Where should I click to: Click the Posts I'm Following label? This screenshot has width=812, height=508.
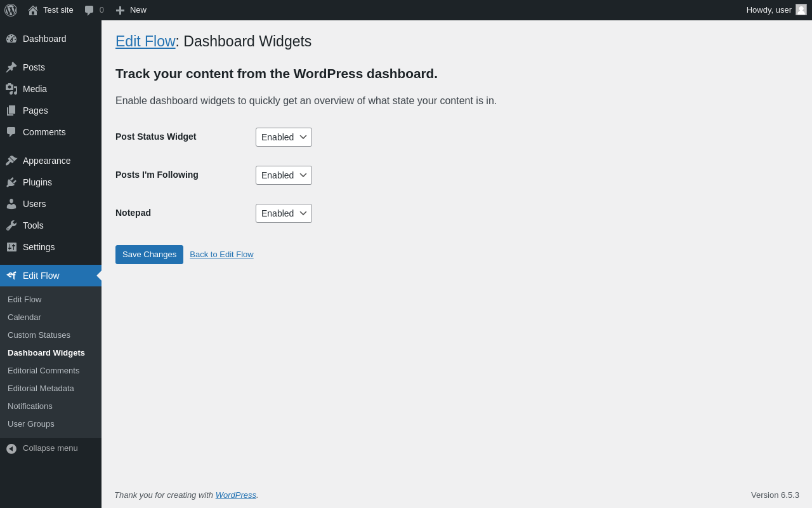pos(157,175)
